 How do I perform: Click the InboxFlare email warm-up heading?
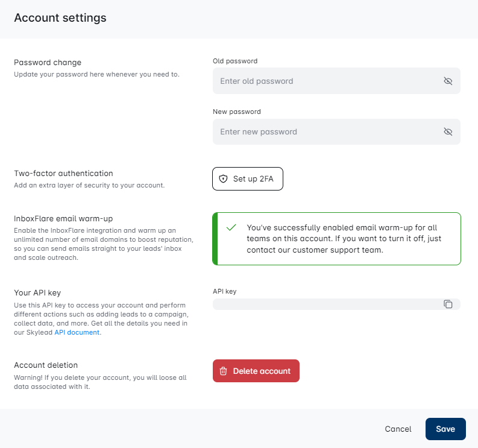click(63, 219)
